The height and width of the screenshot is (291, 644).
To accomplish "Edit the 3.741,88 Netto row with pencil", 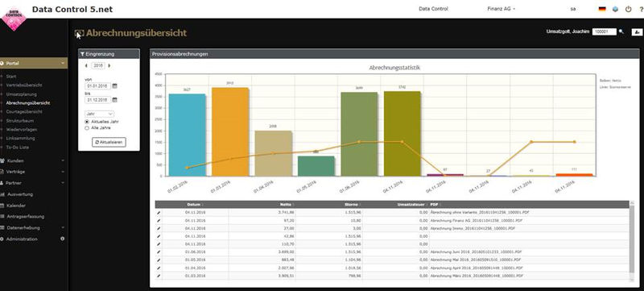I will [x=159, y=213].
